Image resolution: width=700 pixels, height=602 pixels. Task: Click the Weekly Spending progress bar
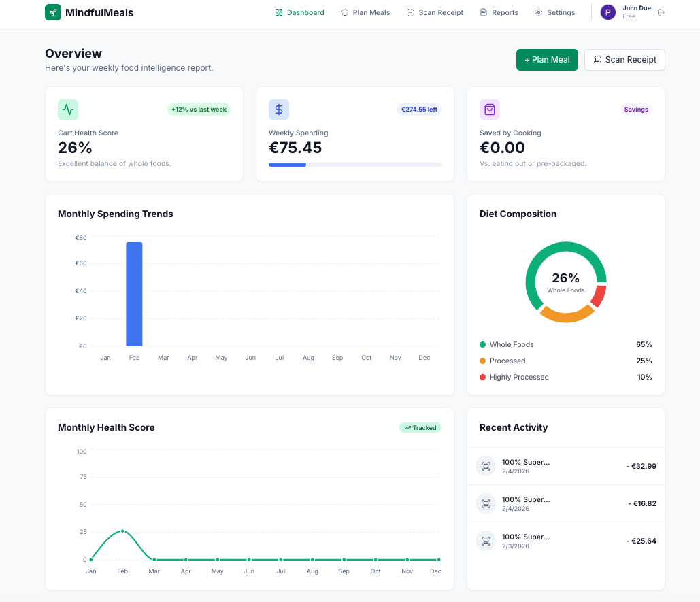pyautogui.click(x=354, y=165)
